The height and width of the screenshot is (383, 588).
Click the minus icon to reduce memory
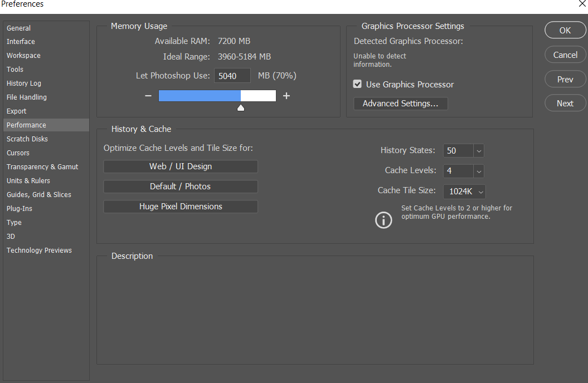click(x=148, y=96)
